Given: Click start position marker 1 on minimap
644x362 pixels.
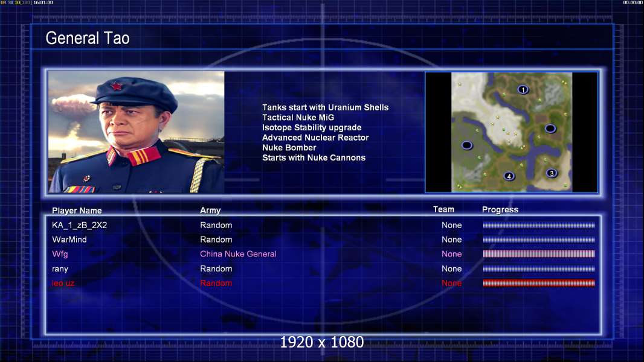Looking at the screenshot, I should [523, 89].
